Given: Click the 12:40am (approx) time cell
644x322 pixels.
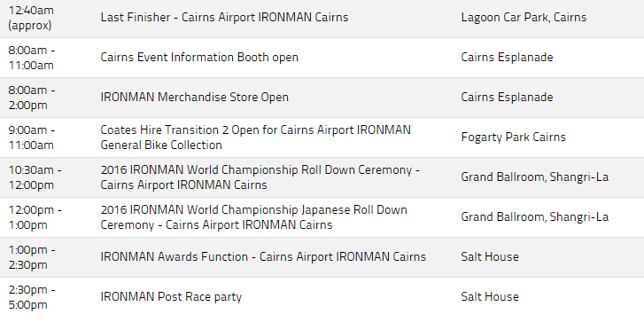Looking at the screenshot, I should click(31, 18).
